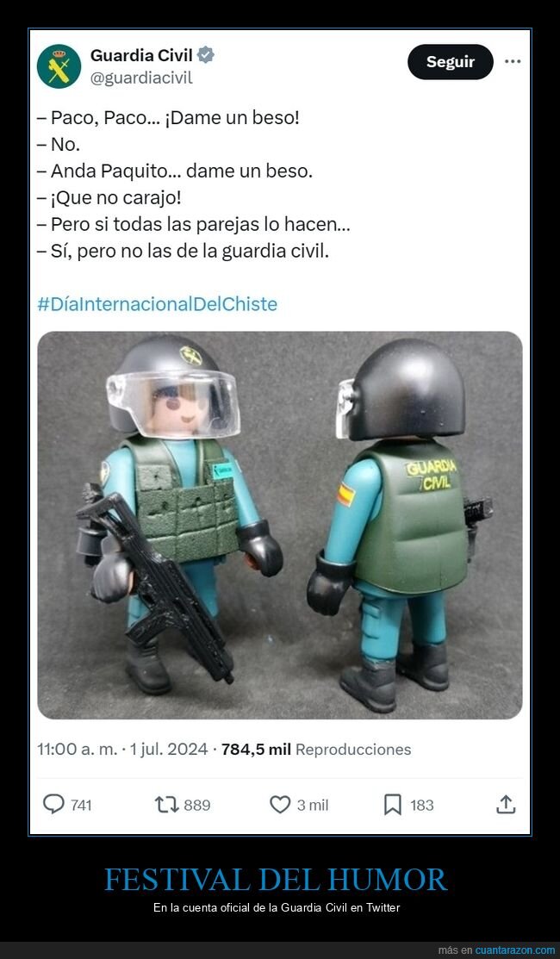Click the 889 retweets count
This screenshot has width=560, height=959.
tap(196, 805)
